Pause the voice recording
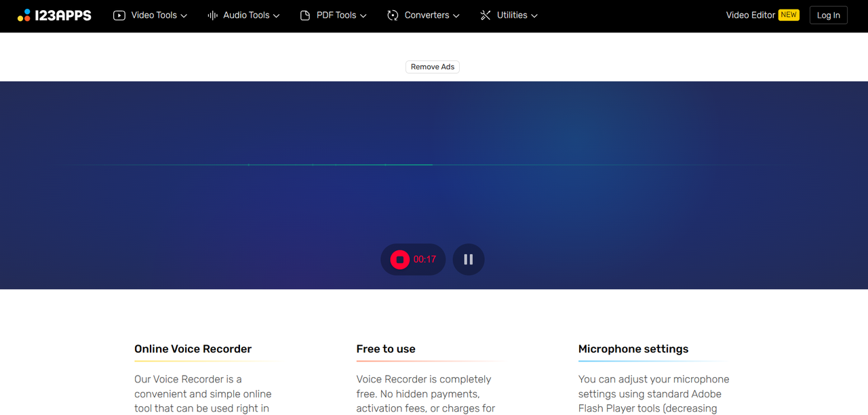 pos(469,259)
